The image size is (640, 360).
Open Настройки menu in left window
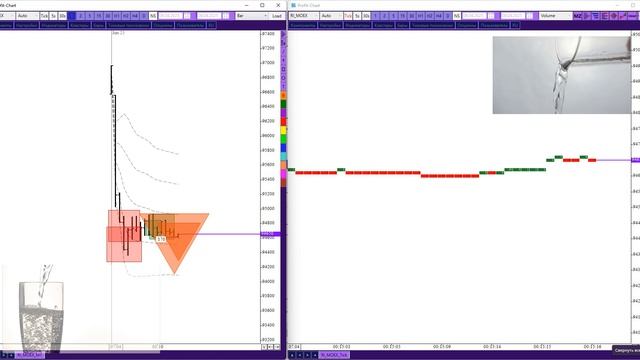(x=27, y=25)
